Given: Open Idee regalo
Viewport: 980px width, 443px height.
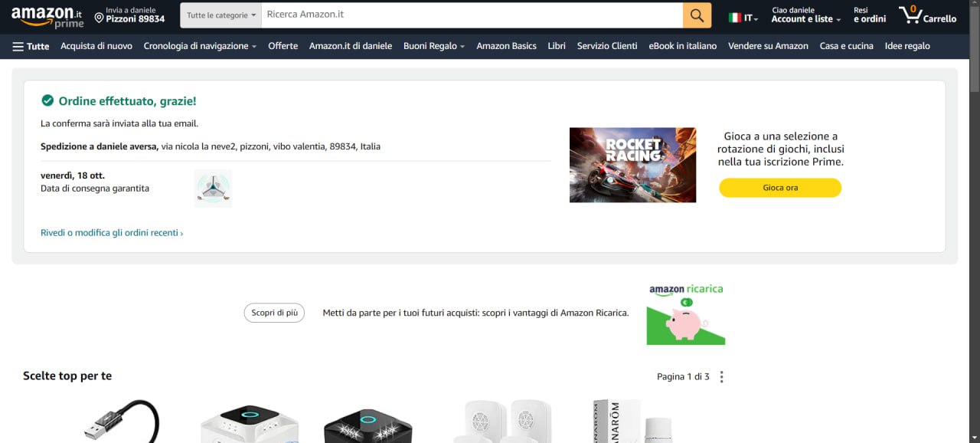Looking at the screenshot, I should coord(907,46).
